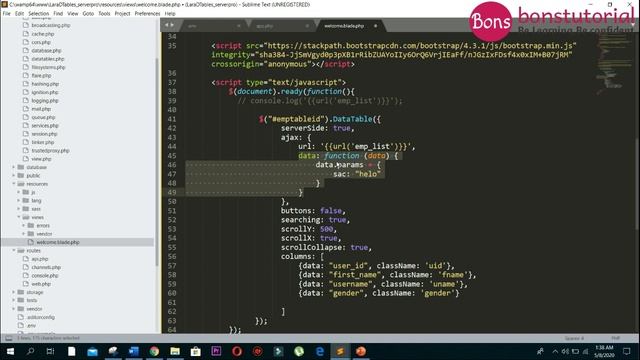This screenshot has height=360, width=640.
Task: Close the .env editor tab
Action: (239, 26)
